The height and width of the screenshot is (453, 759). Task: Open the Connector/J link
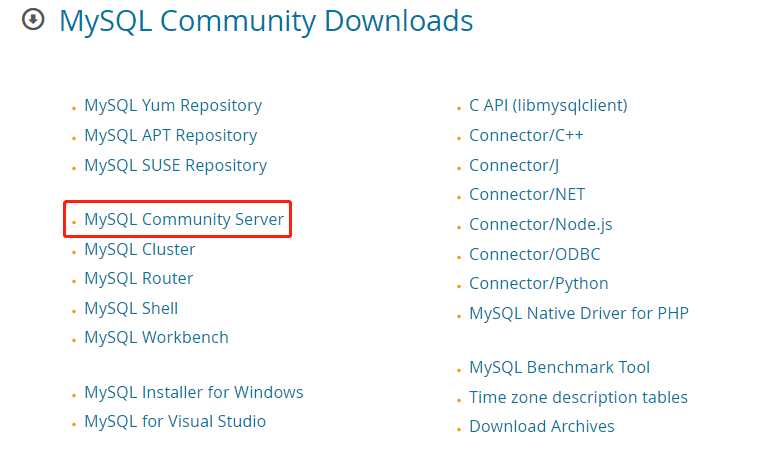click(514, 166)
